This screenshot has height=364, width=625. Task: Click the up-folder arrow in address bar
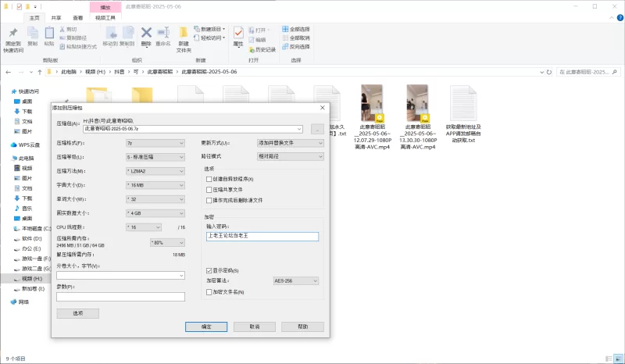pyautogui.click(x=40, y=72)
